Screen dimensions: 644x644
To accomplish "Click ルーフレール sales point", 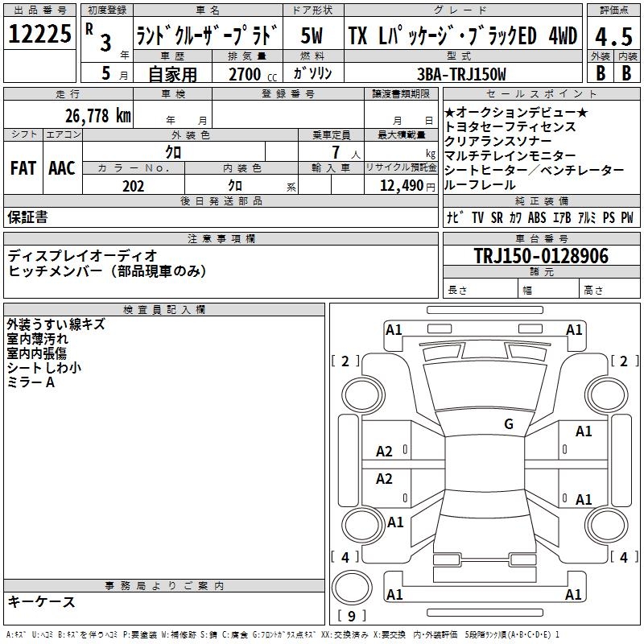I will [480, 185].
